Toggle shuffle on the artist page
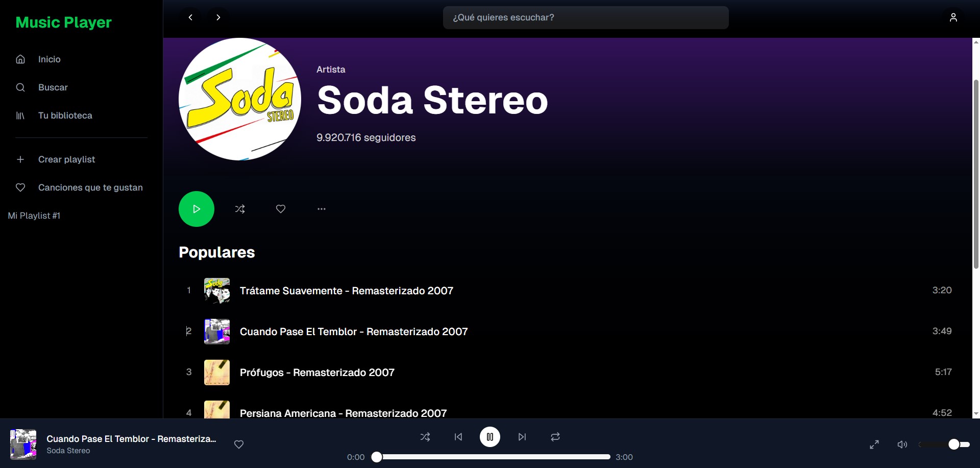This screenshot has height=468, width=980. click(240, 209)
